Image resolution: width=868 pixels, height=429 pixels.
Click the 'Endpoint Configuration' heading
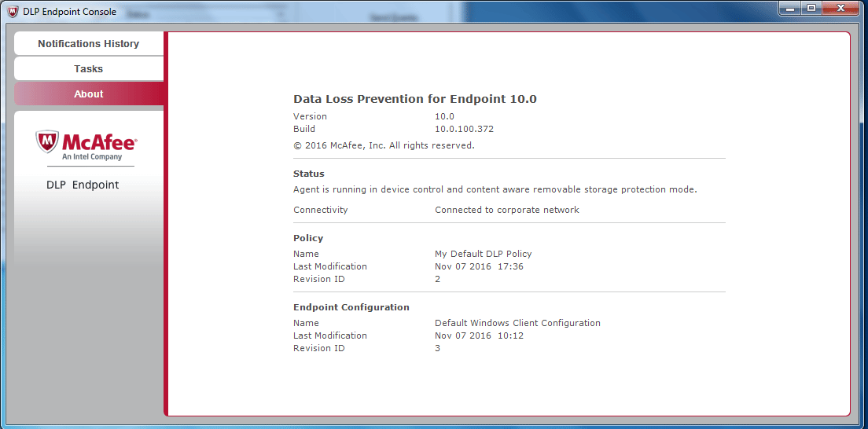click(x=351, y=307)
